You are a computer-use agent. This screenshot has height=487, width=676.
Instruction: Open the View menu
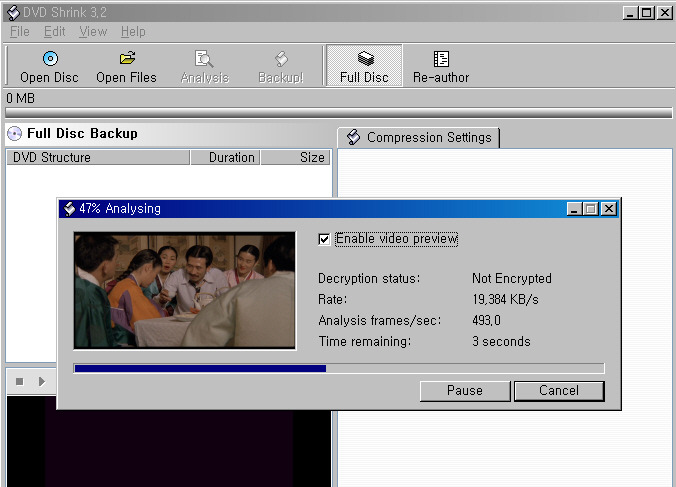(x=93, y=31)
